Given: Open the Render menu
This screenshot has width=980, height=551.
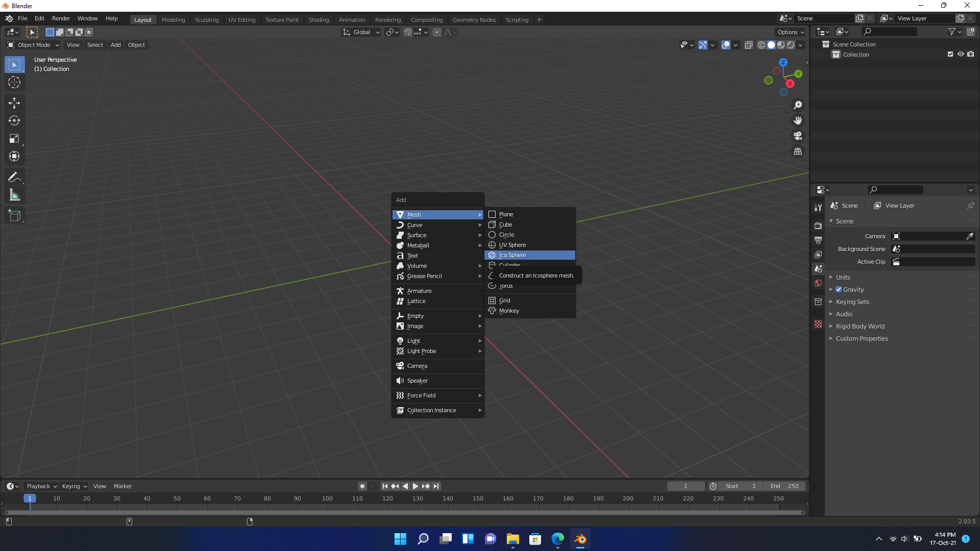Looking at the screenshot, I should click(x=61, y=18).
